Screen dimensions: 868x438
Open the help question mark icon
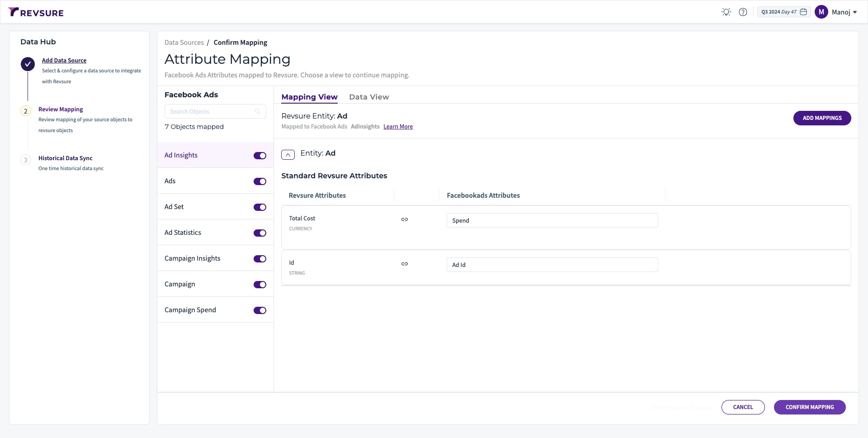tap(743, 12)
